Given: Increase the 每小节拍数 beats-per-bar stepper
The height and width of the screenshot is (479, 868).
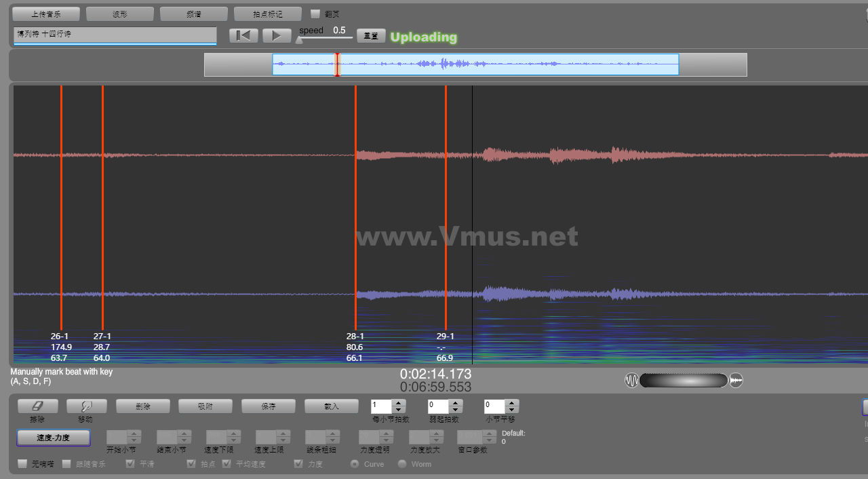Looking at the screenshot, I should point(399,403).
